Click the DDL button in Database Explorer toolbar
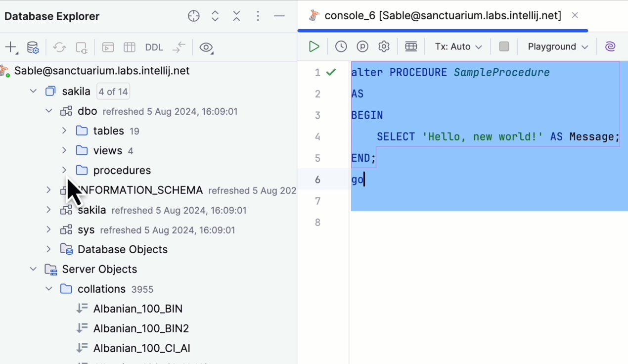This screenshot has height=364, width=628. click(x=154, y=47)
